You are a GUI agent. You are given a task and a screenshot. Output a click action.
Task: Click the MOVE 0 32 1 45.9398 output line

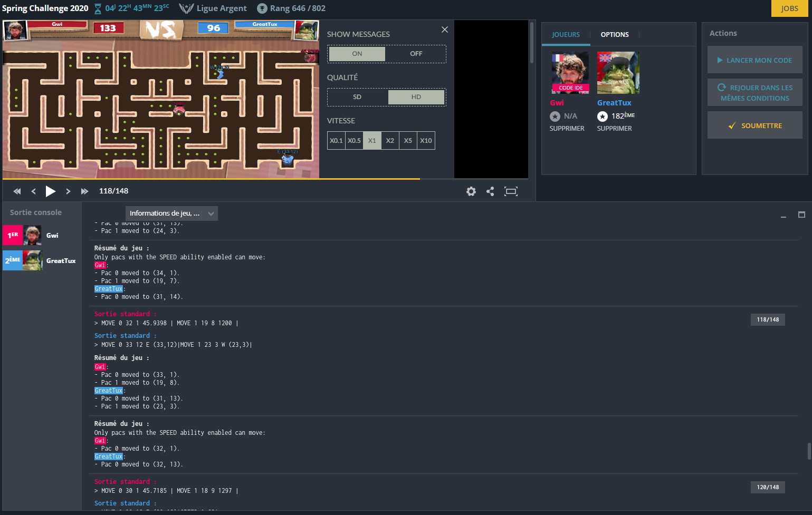(x=166, y=323)
